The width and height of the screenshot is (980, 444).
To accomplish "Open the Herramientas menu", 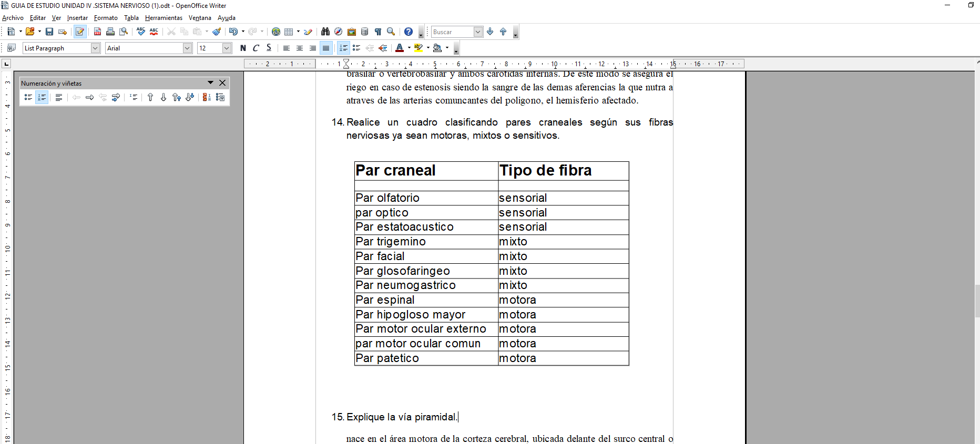I will click(164, 18).
